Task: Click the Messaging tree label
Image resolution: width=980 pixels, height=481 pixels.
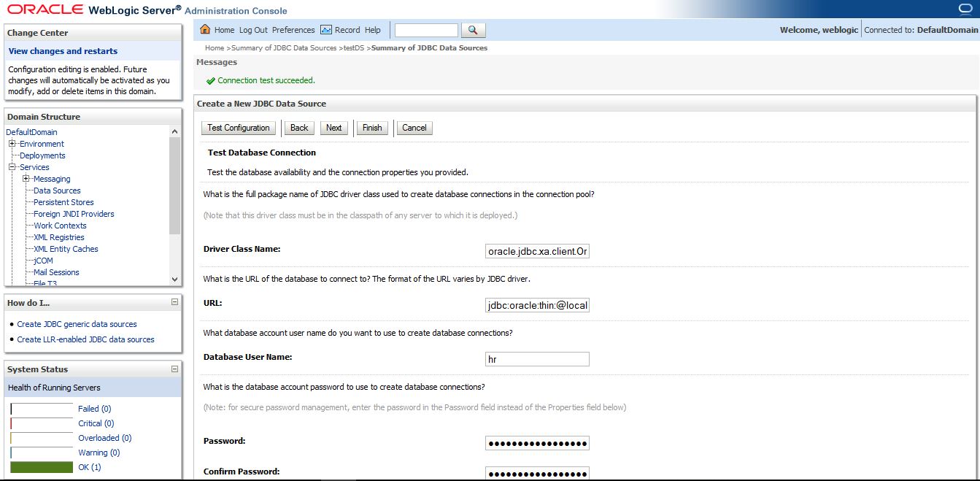Action: coord(52,179)
